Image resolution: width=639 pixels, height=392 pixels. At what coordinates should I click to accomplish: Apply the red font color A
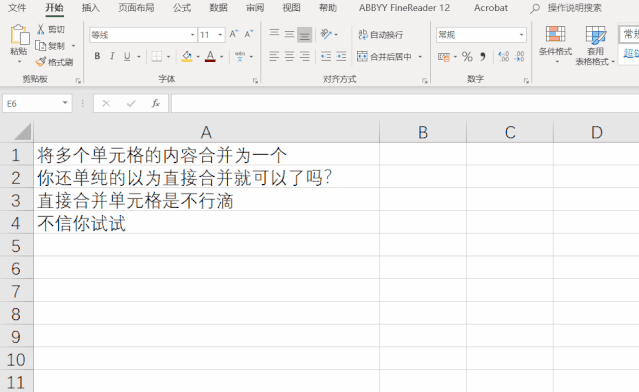(x=210, y=56)
